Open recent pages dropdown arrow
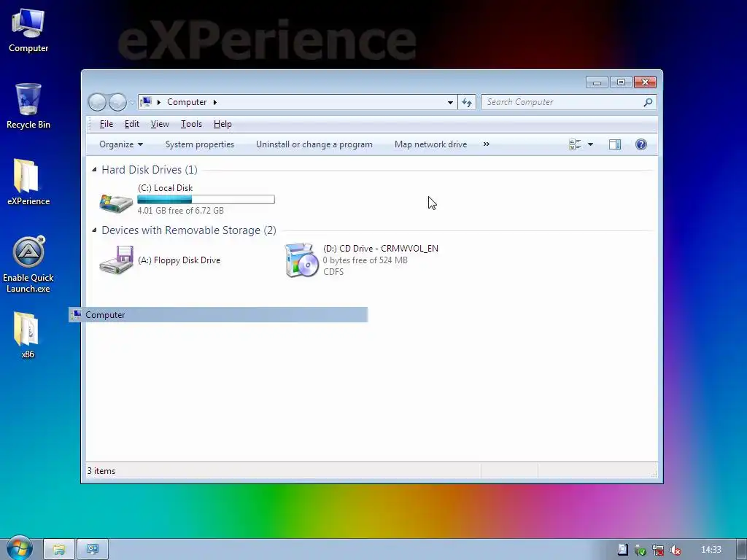Viewport: 747px width, 560px height. tap(132, 102)
